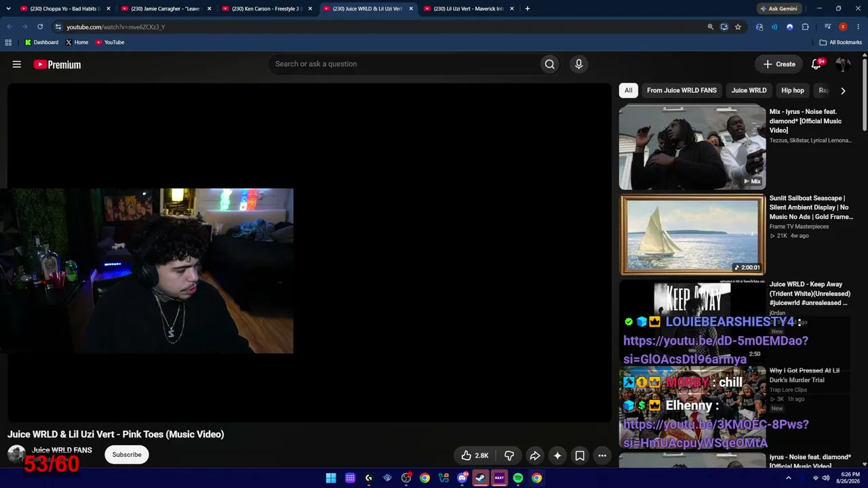The image size is (868, 488).
Task: Click the video player area
Action: click(309, 253)
